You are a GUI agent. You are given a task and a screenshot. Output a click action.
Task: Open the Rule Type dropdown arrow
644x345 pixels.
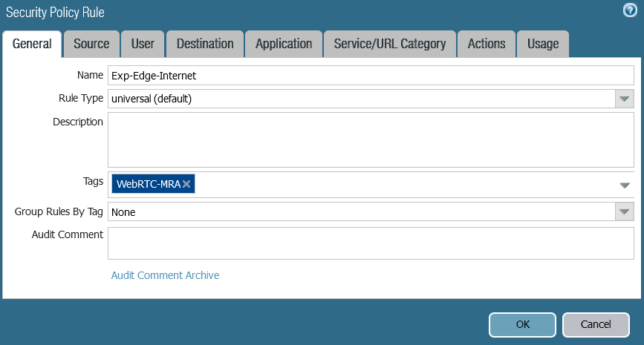(624, 99)
